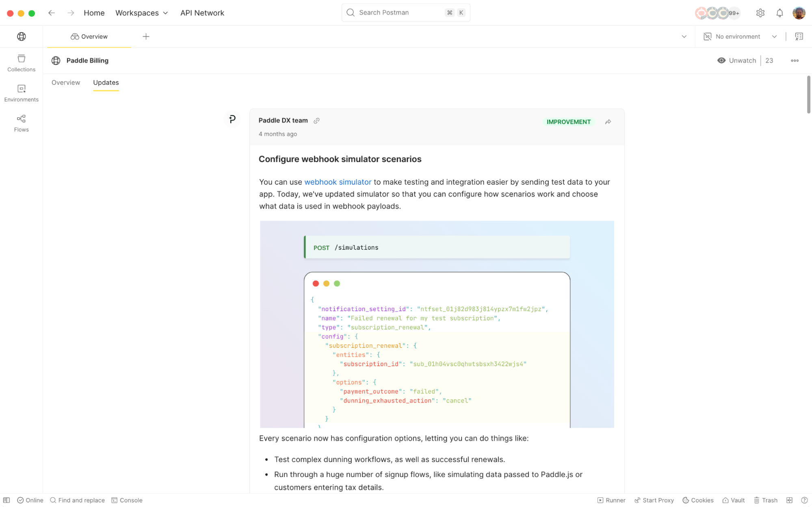Toggle Start Proxy in status bar

point(654,500)
